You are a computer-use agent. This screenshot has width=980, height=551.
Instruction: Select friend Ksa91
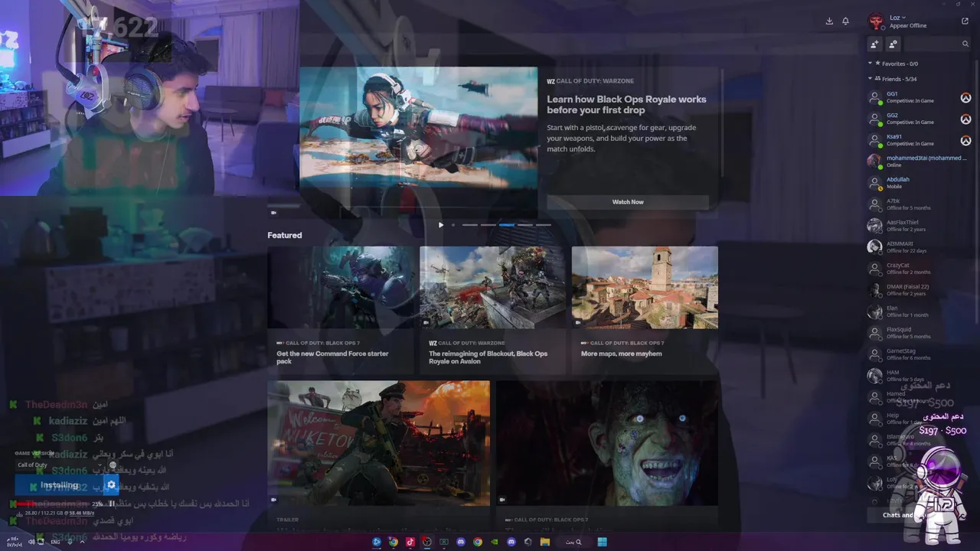(x=919, y=141)
